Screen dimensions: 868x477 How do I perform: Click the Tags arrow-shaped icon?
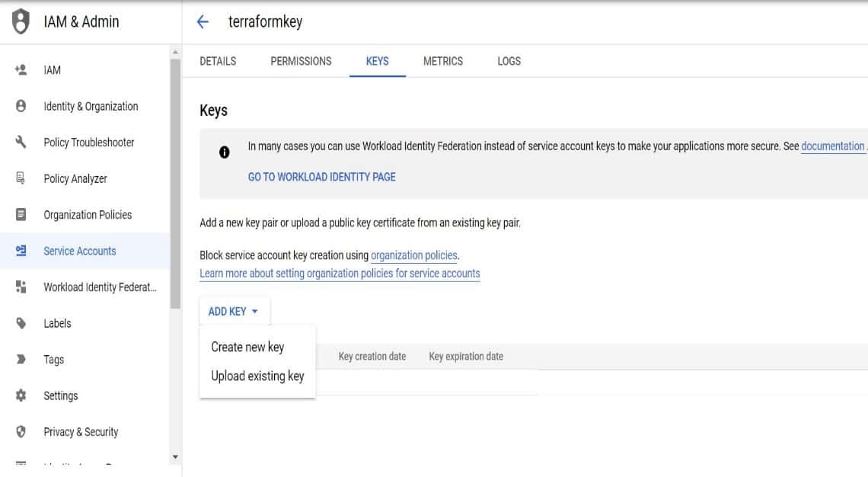tap(21, 359)
